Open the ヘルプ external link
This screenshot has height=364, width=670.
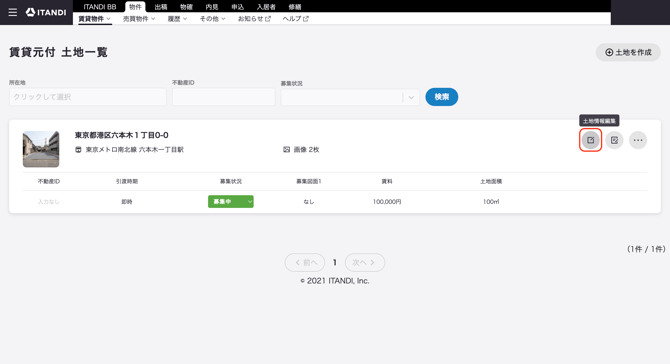point(295,19)
